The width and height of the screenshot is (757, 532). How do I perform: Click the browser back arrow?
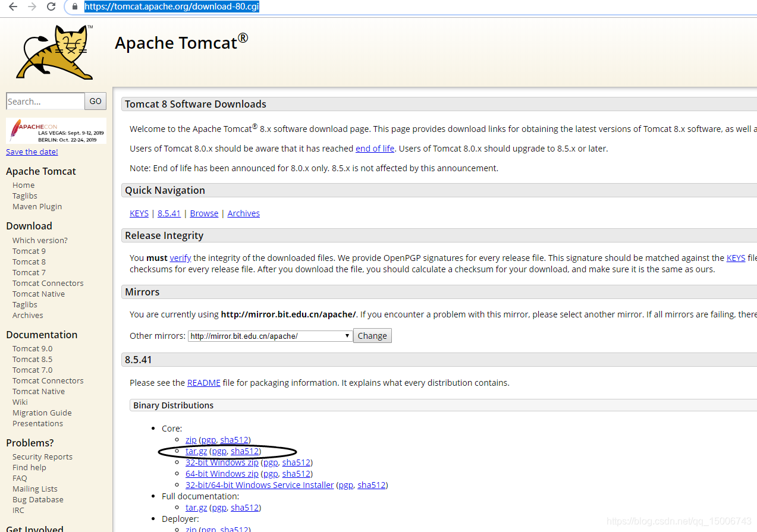[12, 7]
